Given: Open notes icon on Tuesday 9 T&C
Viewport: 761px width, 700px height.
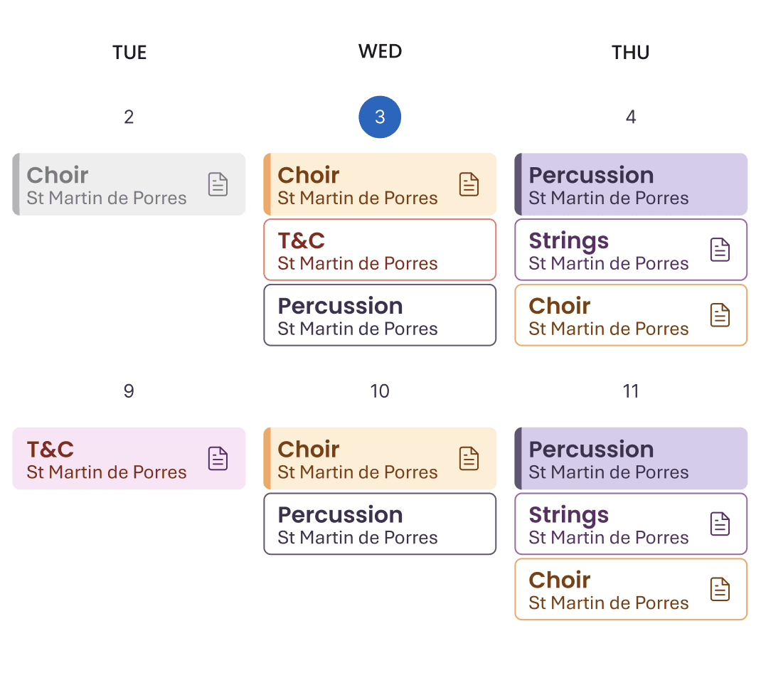Looking at the screenshot, I should click(x=218, y=458).
